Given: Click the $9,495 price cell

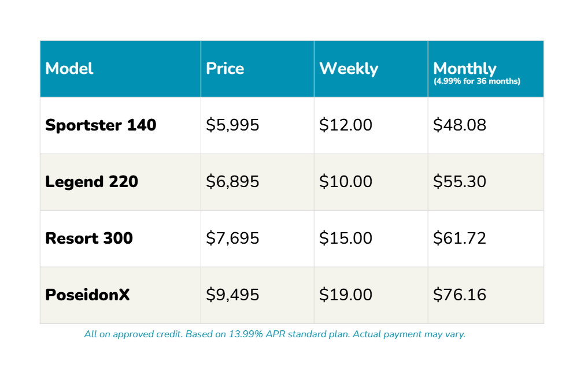Looking at the screenshot, I should (x=232, y=295).
